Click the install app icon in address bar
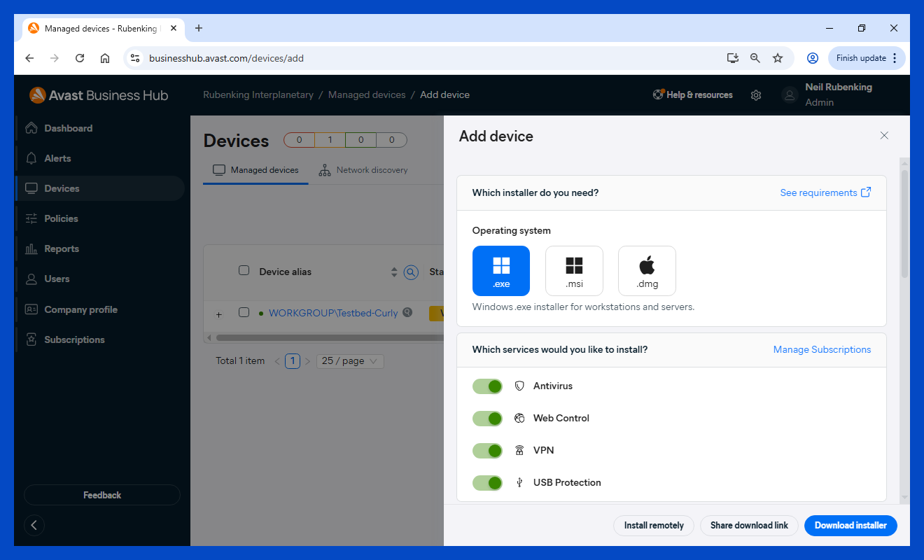This screenshot has height=560, width=924. (733, 58)
